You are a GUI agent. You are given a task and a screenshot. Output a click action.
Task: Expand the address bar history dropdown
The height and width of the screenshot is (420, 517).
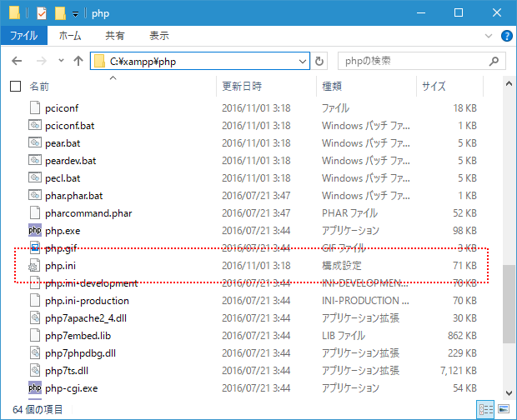click(x=303, y=62)
